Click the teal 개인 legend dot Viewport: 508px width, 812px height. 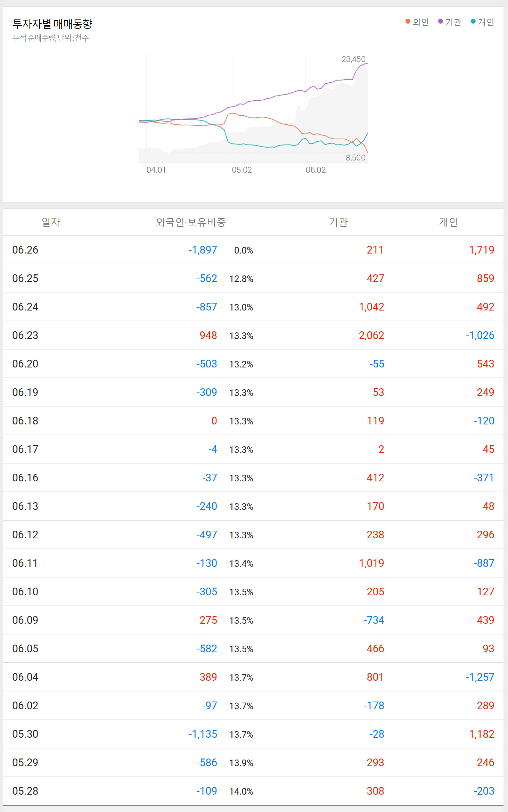[x=473, y=22]
